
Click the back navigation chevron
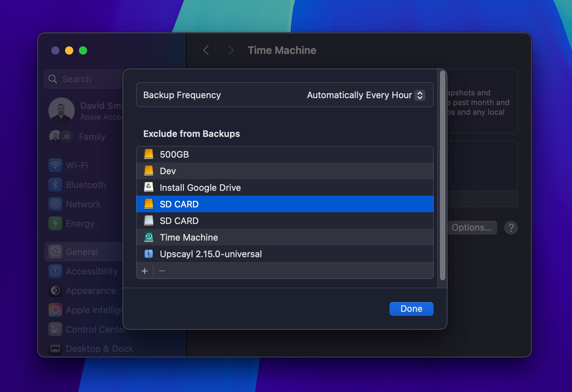[206, 50]
